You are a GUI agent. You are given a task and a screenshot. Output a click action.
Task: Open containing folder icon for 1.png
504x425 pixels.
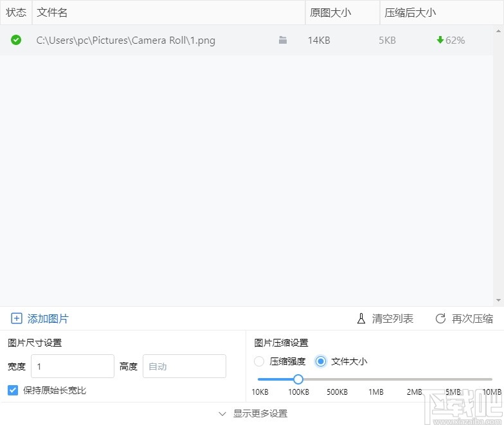[283, 40]
